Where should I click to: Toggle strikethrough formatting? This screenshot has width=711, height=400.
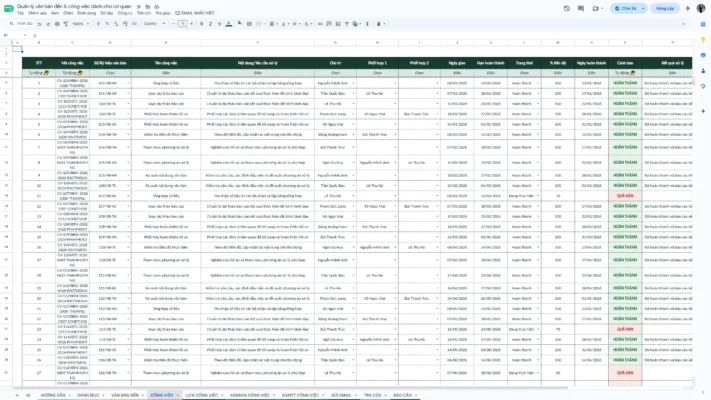(x=219, y=24)
